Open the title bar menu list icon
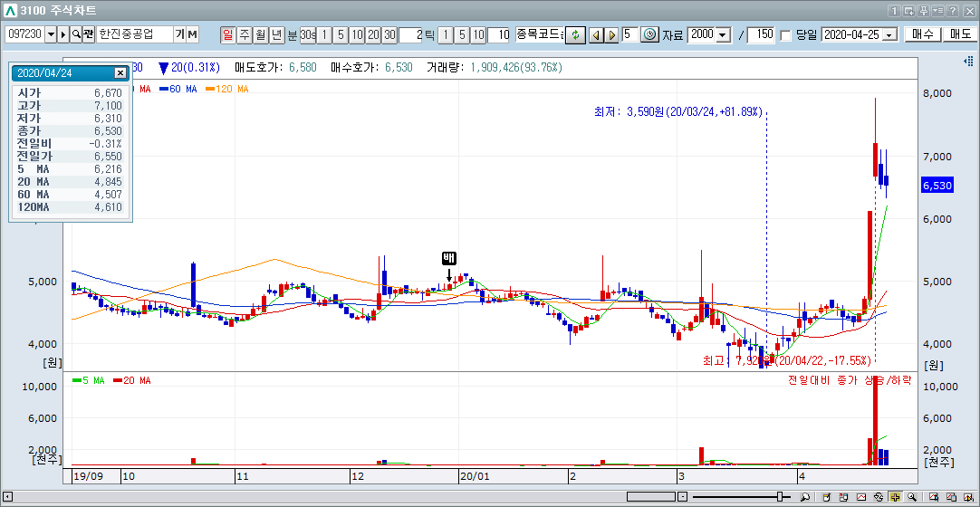This screenshot has width=980, height=507. (x=937, y=11)
